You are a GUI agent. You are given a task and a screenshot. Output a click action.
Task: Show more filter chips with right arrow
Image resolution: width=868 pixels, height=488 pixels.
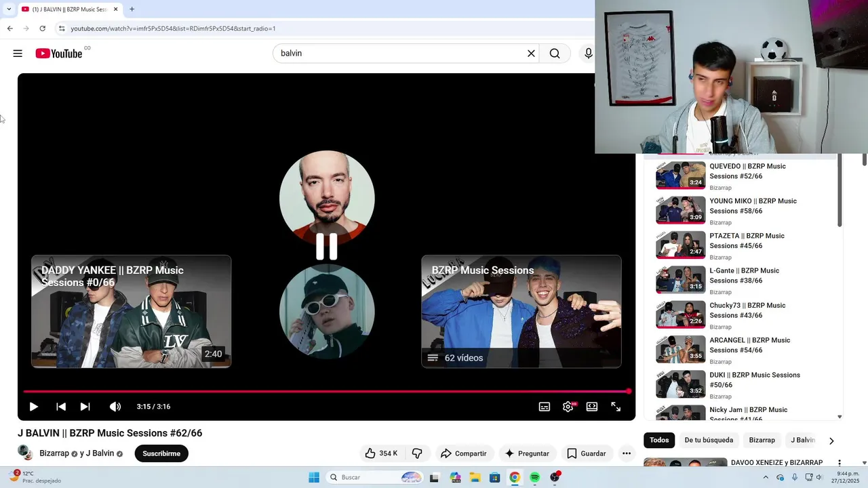831,441
